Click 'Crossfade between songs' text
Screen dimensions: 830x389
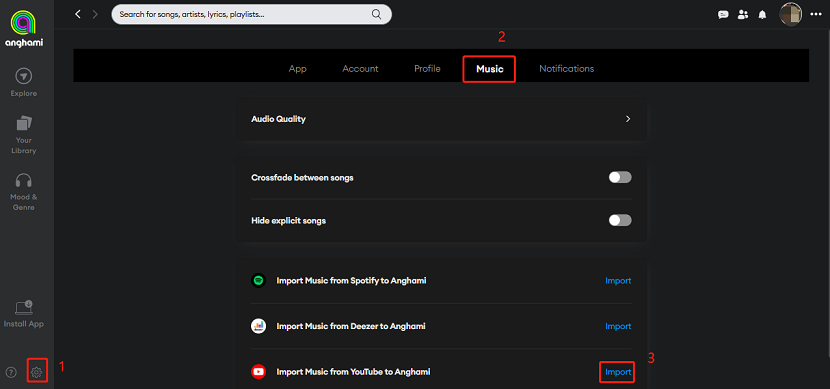tap(302, 177)
